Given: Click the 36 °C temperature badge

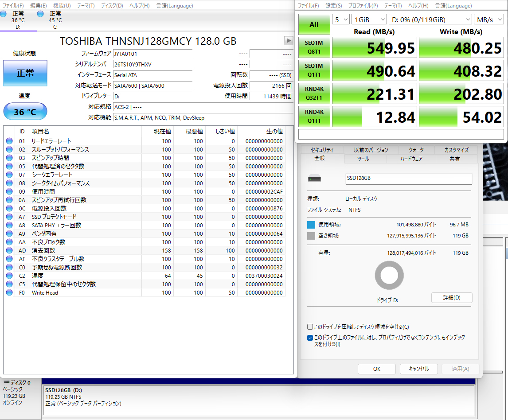Looking at the screenshot, I should [x=25, y=112].
